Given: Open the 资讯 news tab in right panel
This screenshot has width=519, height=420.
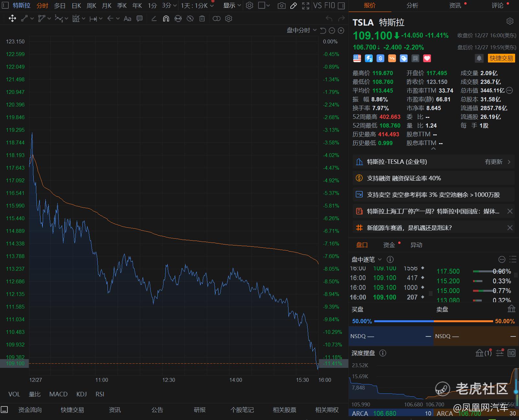Looking at the screenshot, I should pyautogui.click(x=455, y=6).
